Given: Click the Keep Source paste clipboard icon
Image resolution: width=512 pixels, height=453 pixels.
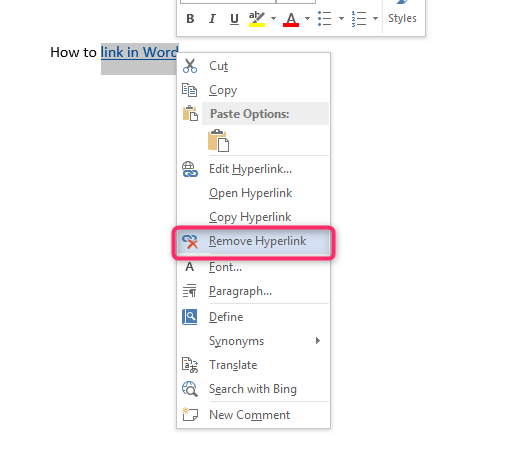Looking at the screenshot, I should 218,141.
